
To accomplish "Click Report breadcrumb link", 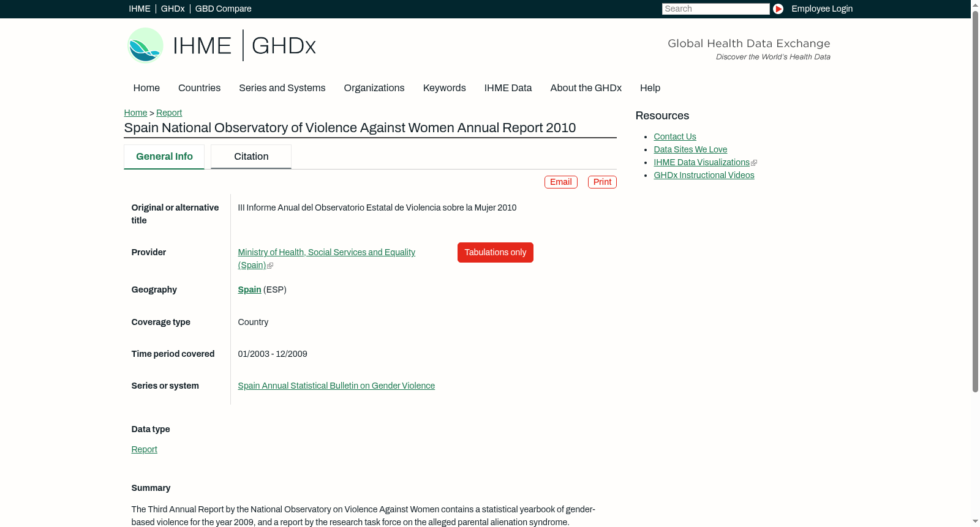I will pos(169,113).
